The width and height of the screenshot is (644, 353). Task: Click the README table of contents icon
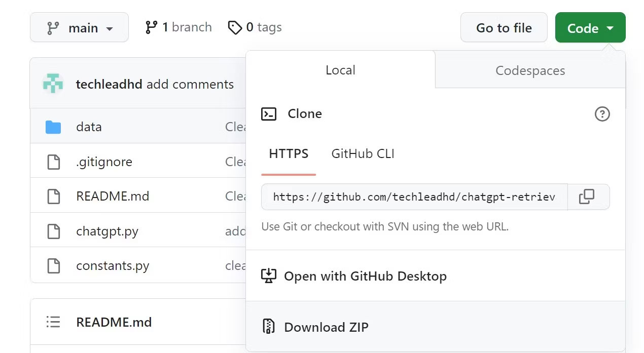[x=53, y=322]
